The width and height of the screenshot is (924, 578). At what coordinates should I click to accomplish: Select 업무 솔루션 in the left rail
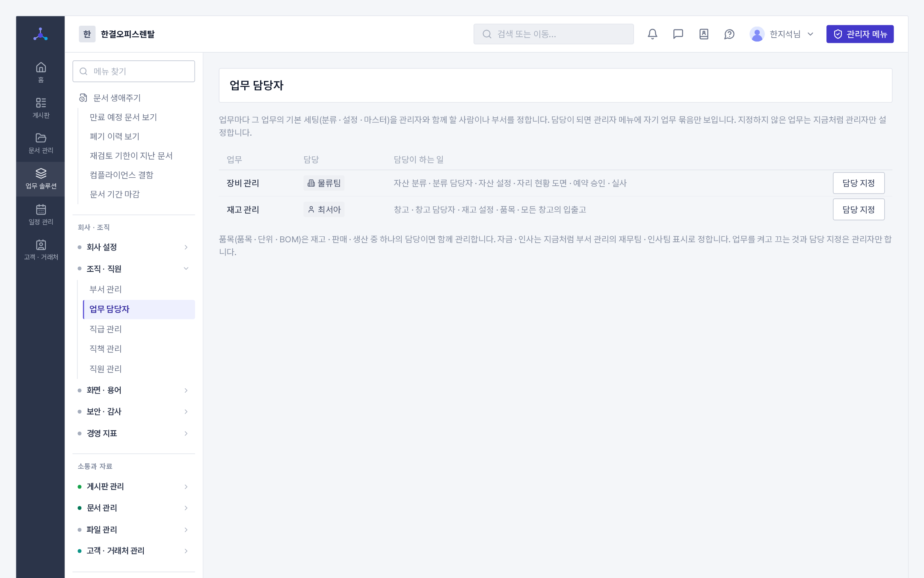pyautogui.click(x=41, y=179)
